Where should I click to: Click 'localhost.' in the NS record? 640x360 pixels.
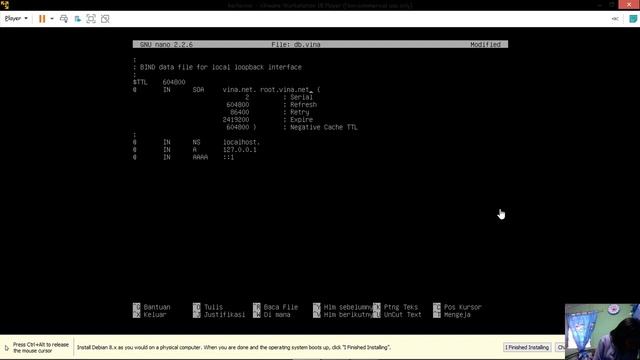pos(241,142)
